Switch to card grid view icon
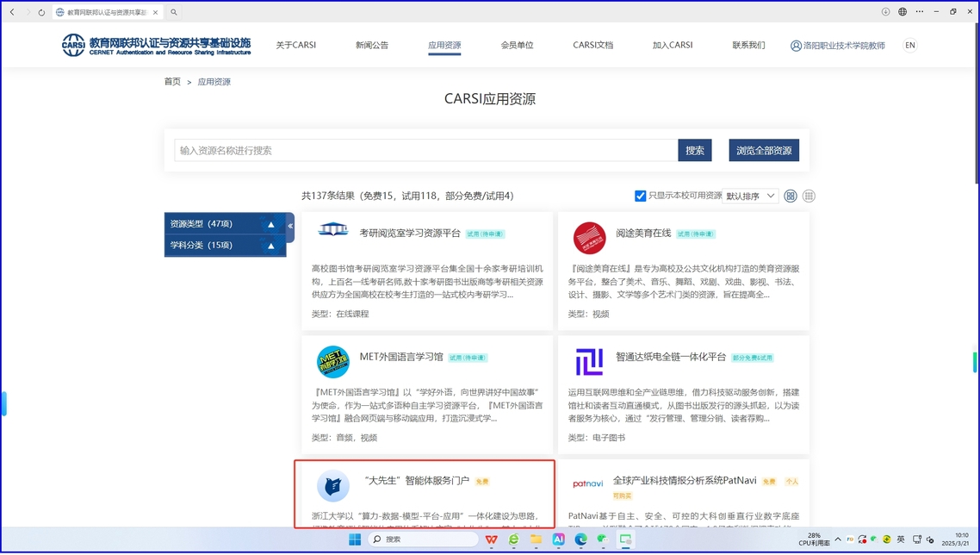 click(x=791, y=196)
